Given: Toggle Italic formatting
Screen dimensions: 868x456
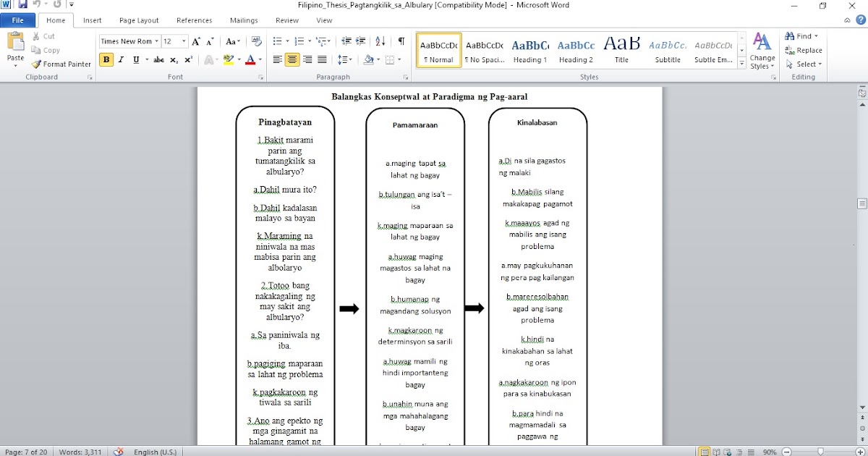Looking at the screenshot, I should (121, 60).
